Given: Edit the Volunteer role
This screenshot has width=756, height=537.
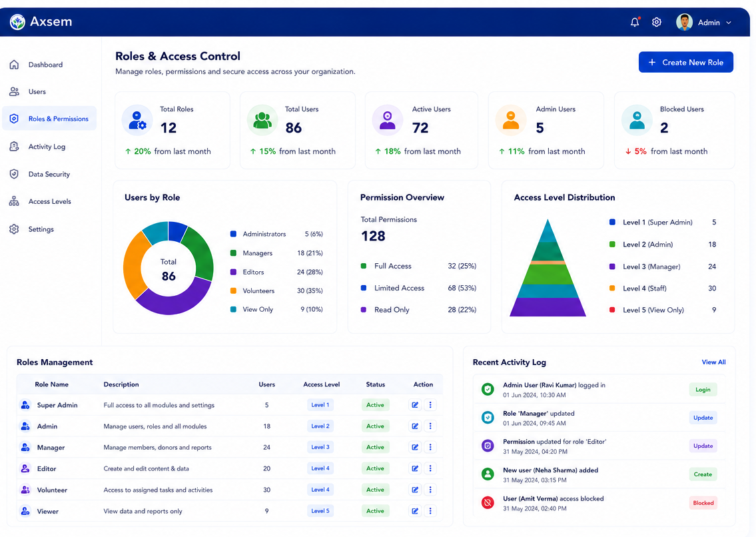Looking at the screenshot, I should tap(415, 490).
